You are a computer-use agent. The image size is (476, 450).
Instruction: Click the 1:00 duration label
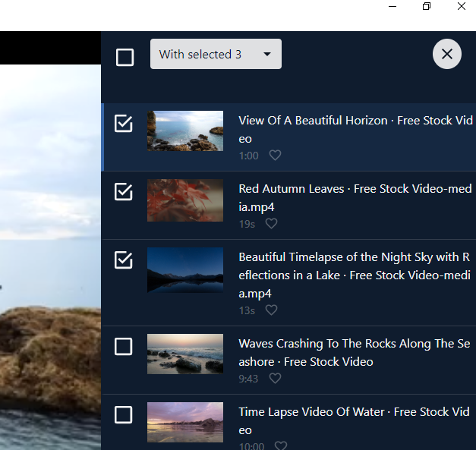pyautogui.click(x=248, y=156)
